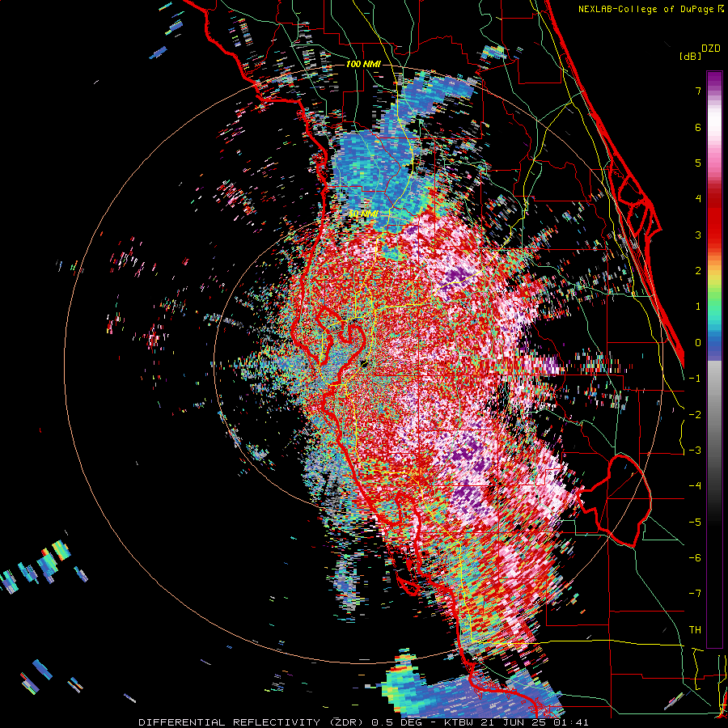
Task: Click the 50 NMI range ring label
Action: (363, 214)
